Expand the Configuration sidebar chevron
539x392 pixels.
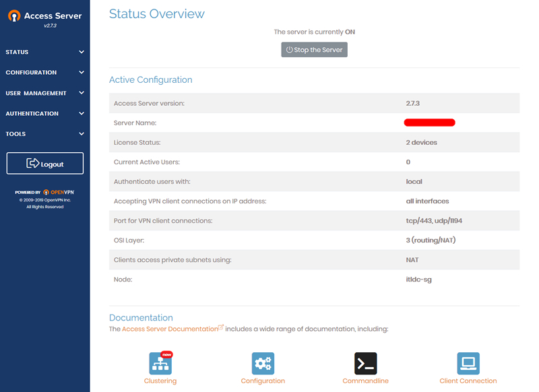[82, 73]
